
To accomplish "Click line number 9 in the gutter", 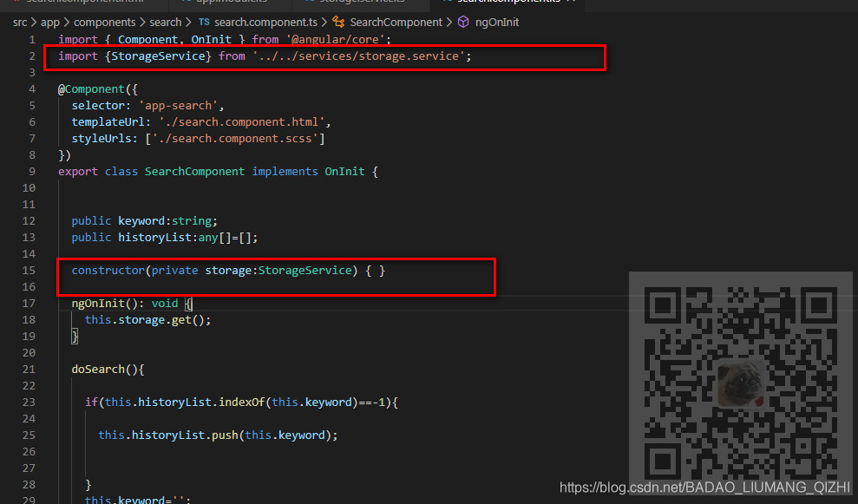I will [x=32, y=172].
